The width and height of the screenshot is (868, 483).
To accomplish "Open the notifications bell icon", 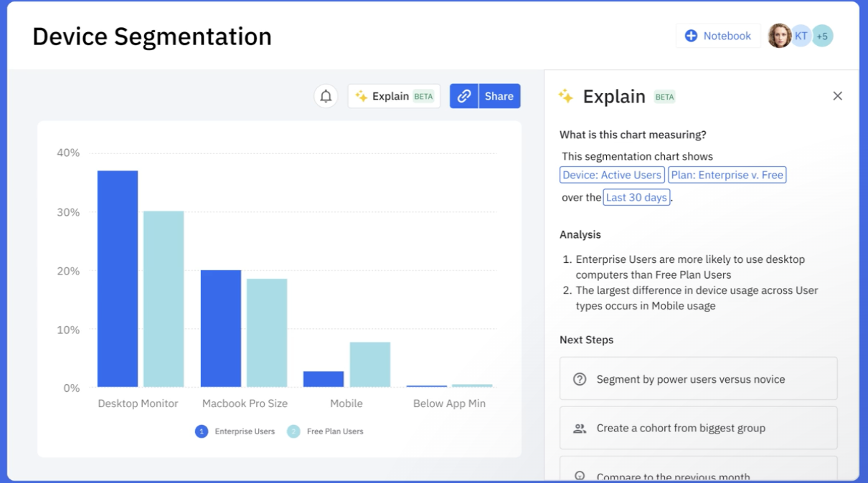I will 326,95.
